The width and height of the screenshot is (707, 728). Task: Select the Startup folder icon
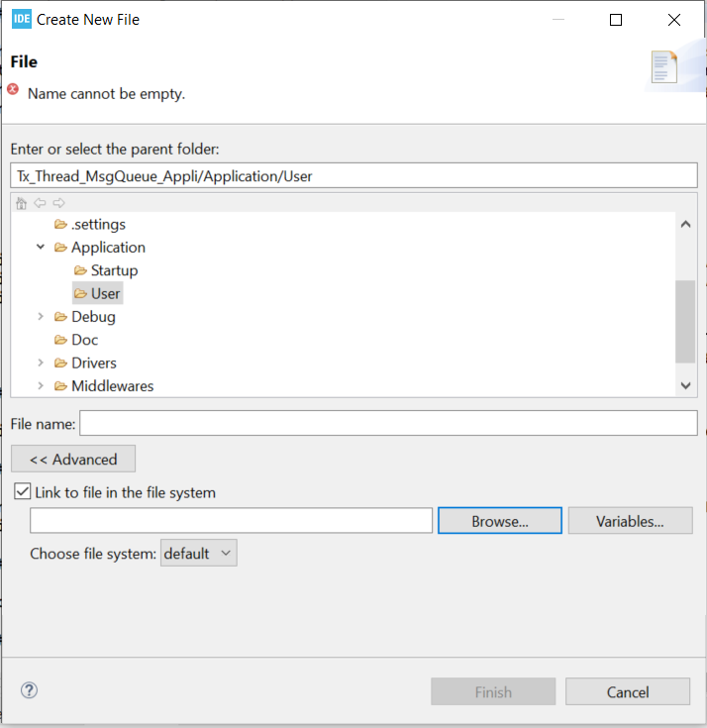point(81,270)
